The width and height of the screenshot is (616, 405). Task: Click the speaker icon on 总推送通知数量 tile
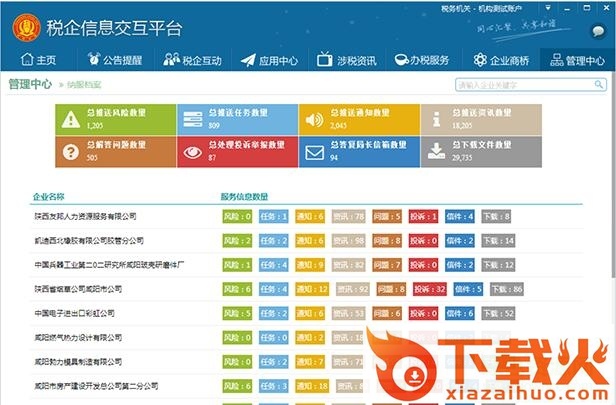pos(314,120)
